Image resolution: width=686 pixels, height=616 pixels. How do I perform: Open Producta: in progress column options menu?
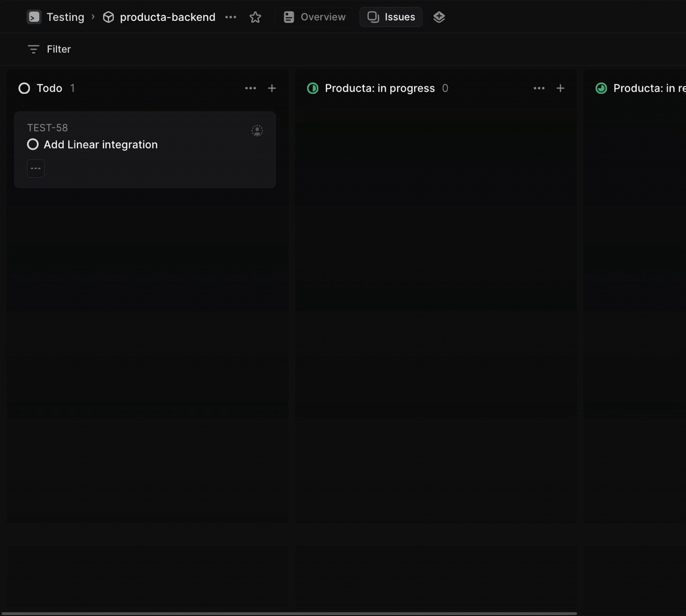(x=539, y=88)
